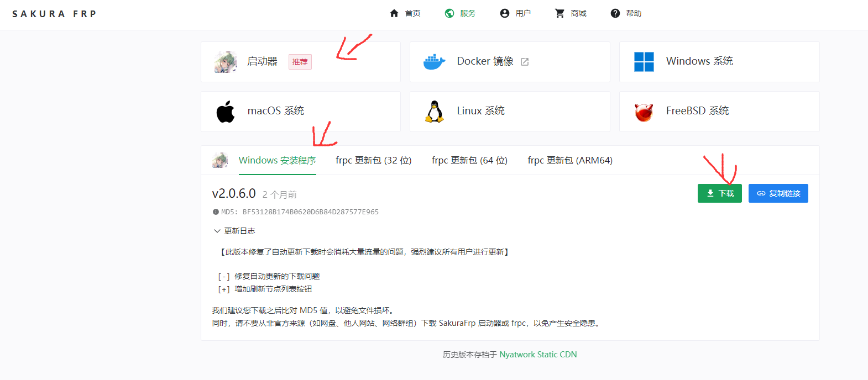Viewport: 868px width, 380px height.
Task: Follow the Nyatwork Static CDN link
Action: 538,355
